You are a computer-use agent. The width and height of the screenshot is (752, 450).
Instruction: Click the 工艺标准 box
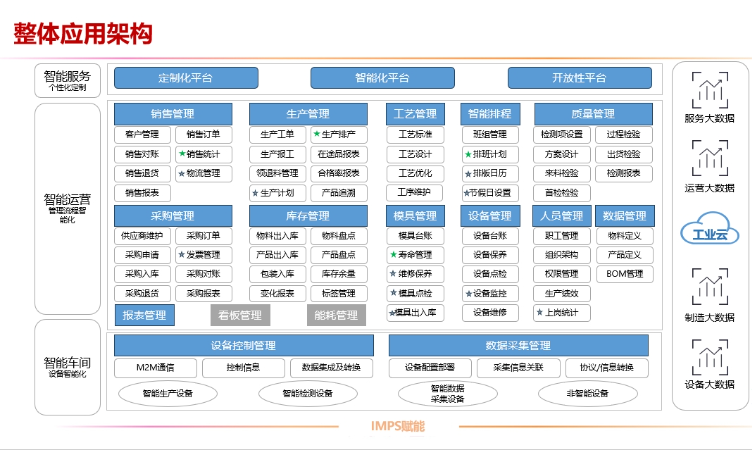[x=415, y=134]
